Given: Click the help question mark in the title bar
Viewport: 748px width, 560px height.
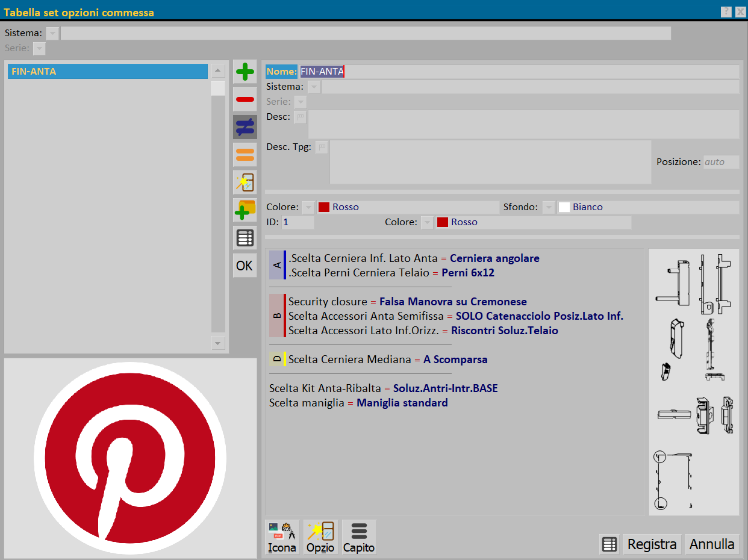Looking at the screenshot, I should (x=726, y=11).
